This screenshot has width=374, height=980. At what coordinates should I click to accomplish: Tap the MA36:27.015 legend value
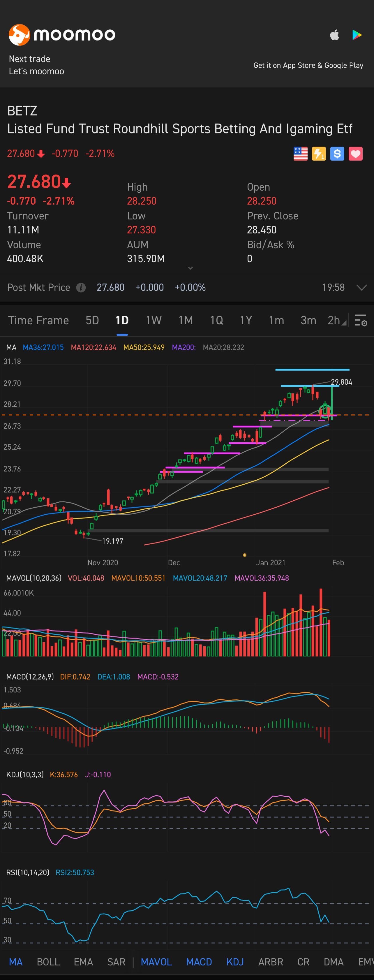point(43,347)
